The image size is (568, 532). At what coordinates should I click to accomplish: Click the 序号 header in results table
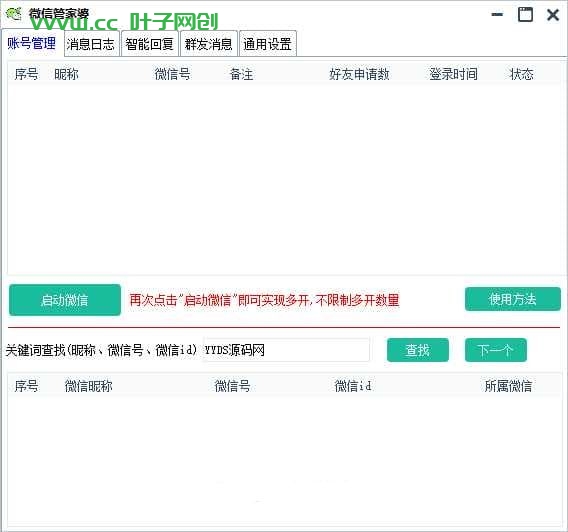[x=26, y=386]
